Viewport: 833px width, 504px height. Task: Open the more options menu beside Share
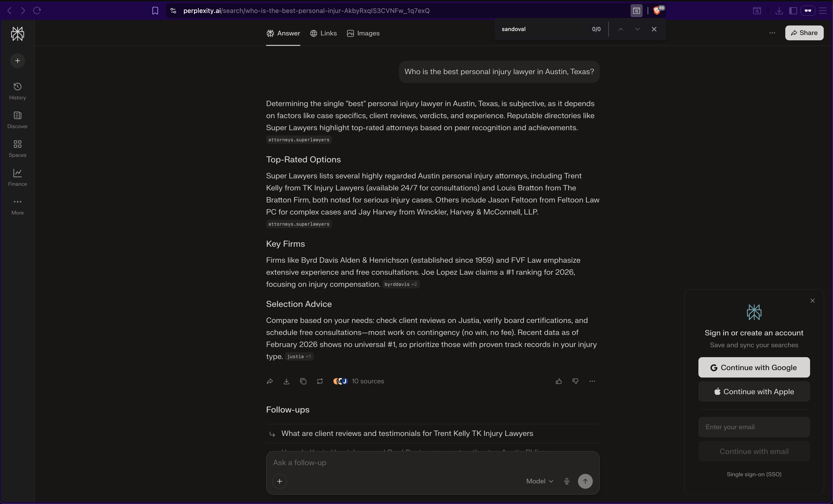pos(773,33)
